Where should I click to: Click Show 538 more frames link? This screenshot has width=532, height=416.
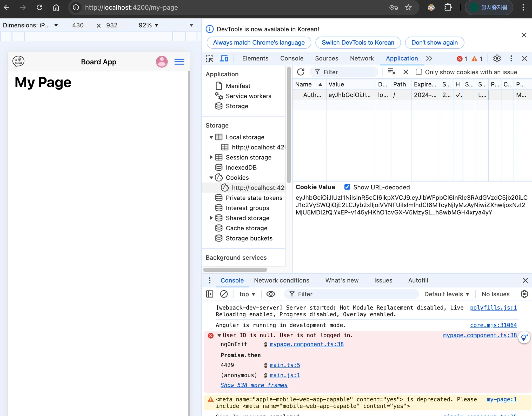click(x=254, y=385)
